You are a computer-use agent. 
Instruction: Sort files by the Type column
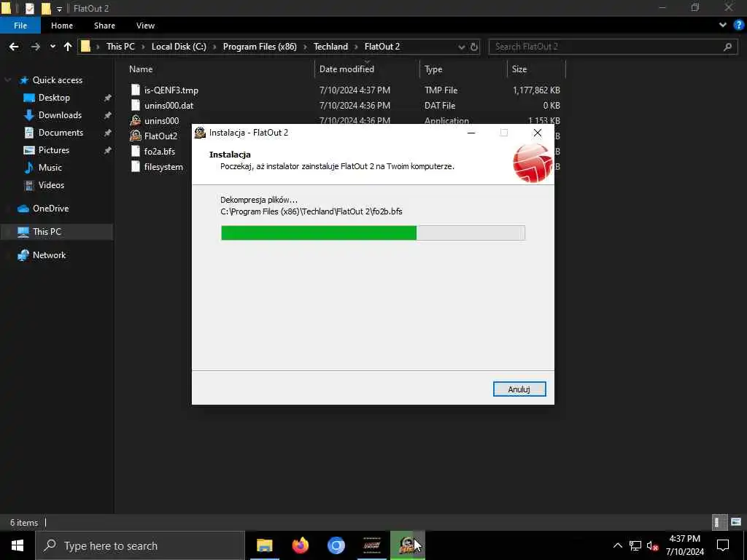point(433,69)
